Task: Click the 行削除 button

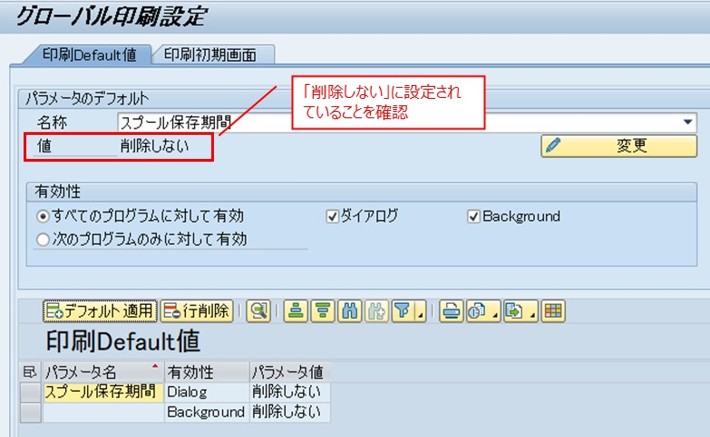Action: (197, 311)
